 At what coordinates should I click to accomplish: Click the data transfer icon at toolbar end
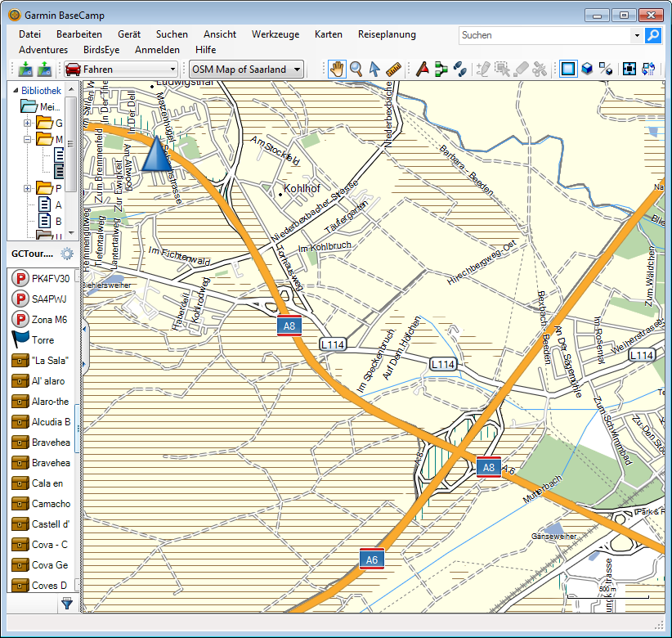pos(648,69)
